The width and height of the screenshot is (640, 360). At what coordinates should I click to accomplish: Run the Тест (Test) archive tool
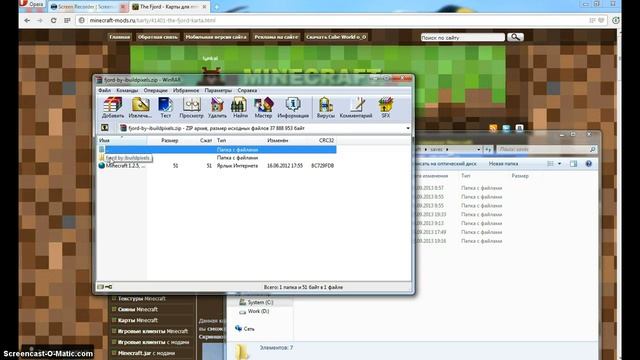165,108
